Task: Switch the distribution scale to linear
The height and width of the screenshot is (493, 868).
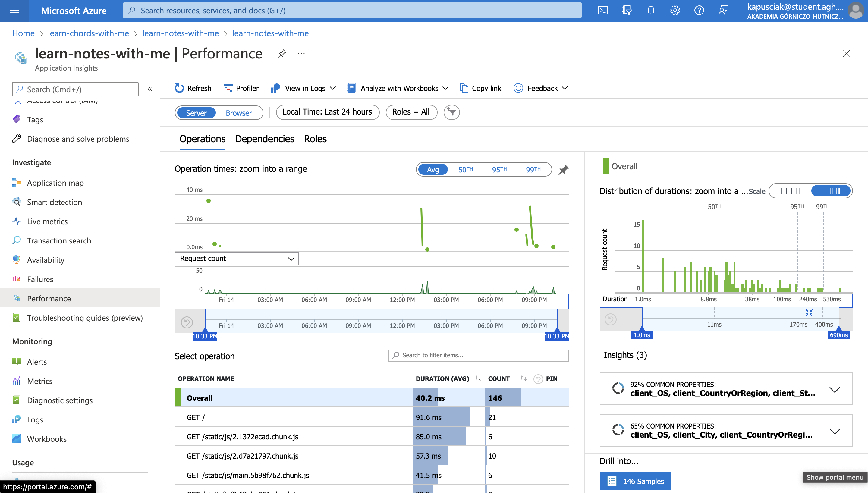Action: click(x=790, y=191)
